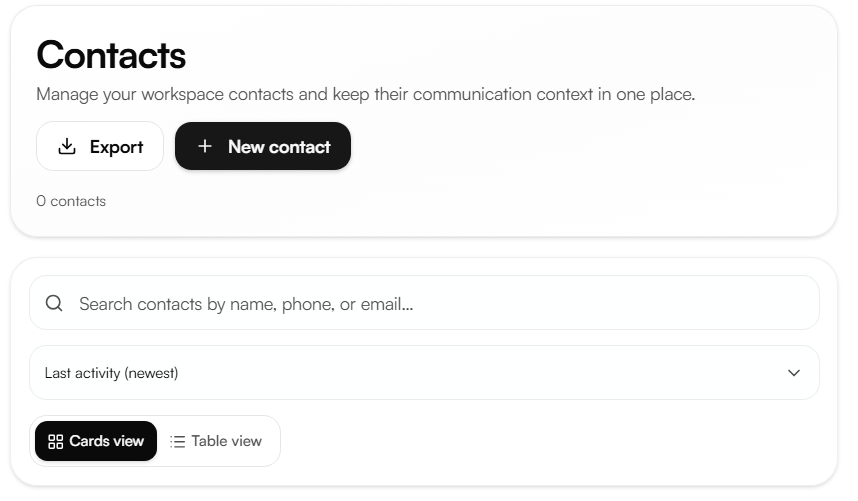Screen dimensions: 858x501
Task: Open the Last activity (newest) sort dropdown
Action: point(424,372)
